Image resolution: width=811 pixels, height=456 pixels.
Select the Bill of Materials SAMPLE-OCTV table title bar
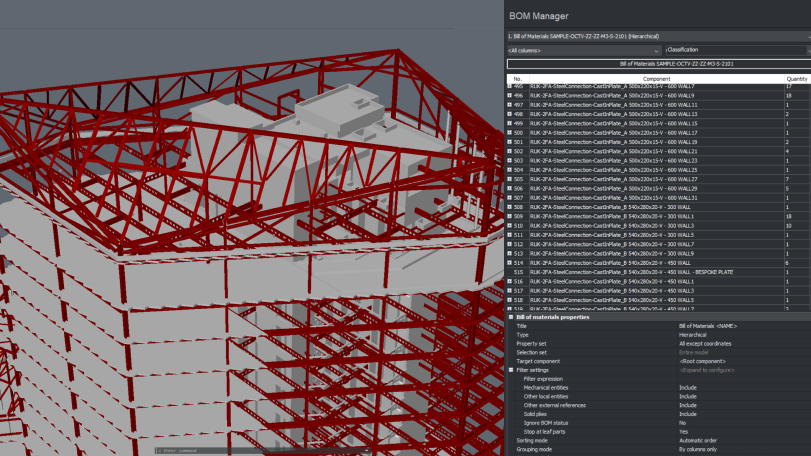pyautogui.click(x=659, y=64)
